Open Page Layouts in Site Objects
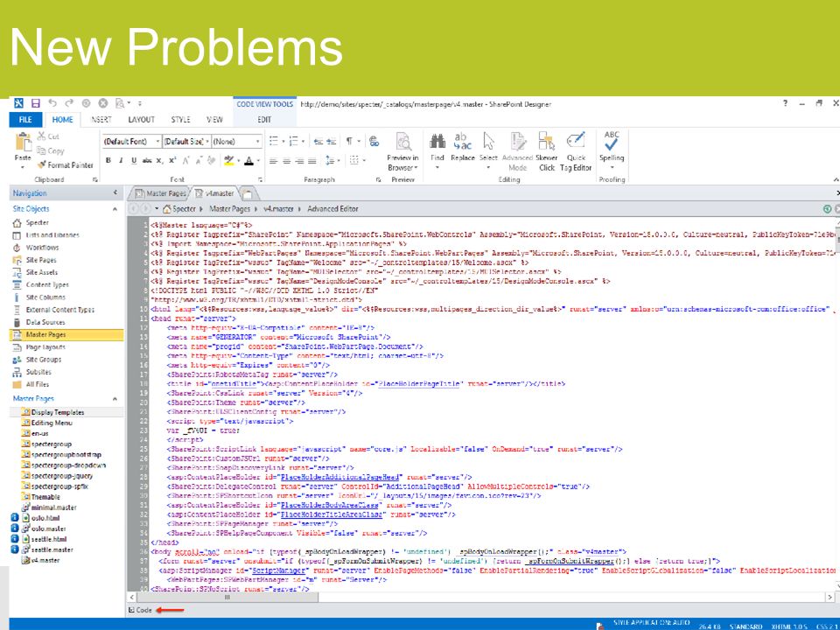 (45, 347)
